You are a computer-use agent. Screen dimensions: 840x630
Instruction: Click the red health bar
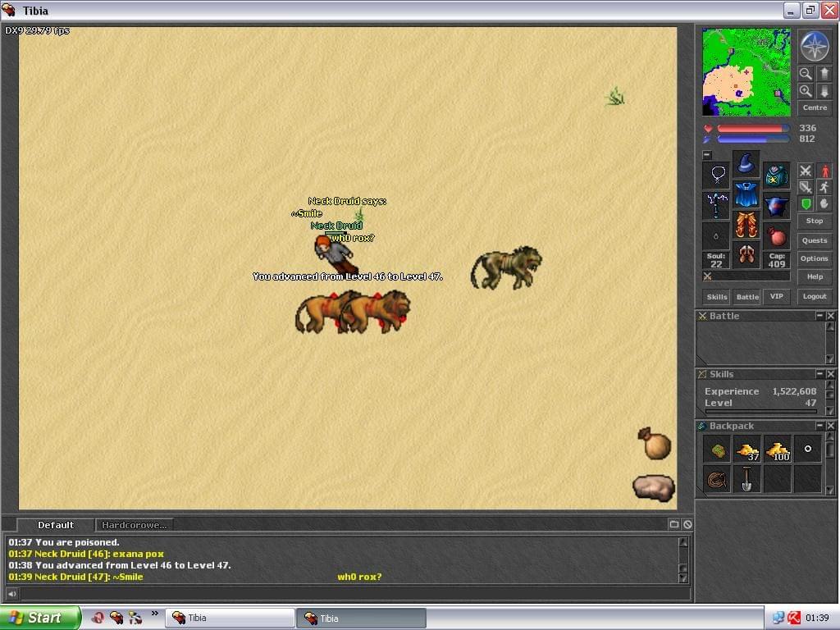point(753,129)
